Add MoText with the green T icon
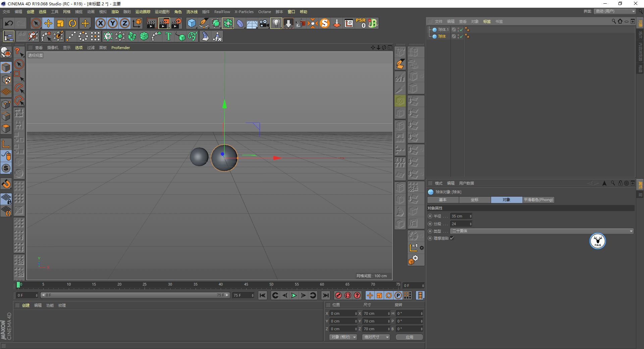The image size is (644, 349). 168,36
